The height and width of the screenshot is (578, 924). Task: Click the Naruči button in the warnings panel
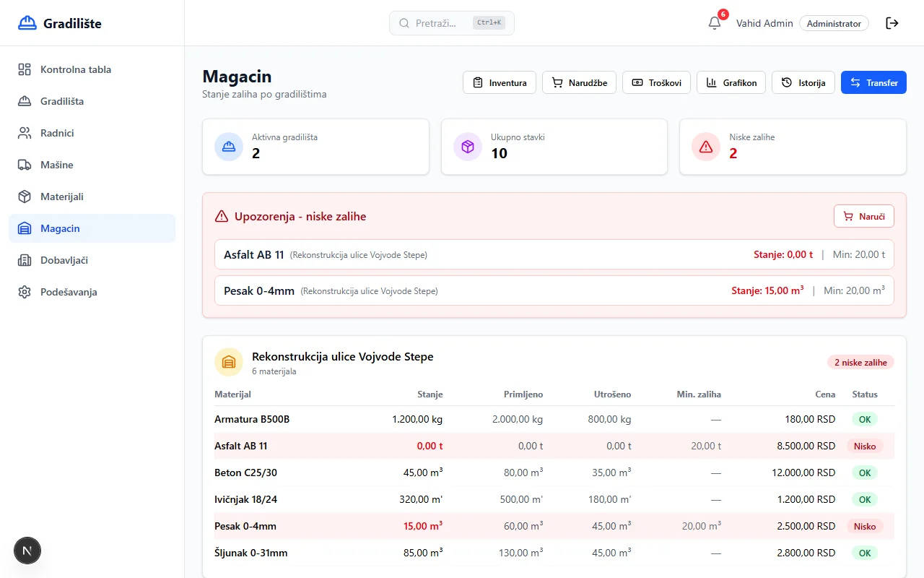(864, 216)
